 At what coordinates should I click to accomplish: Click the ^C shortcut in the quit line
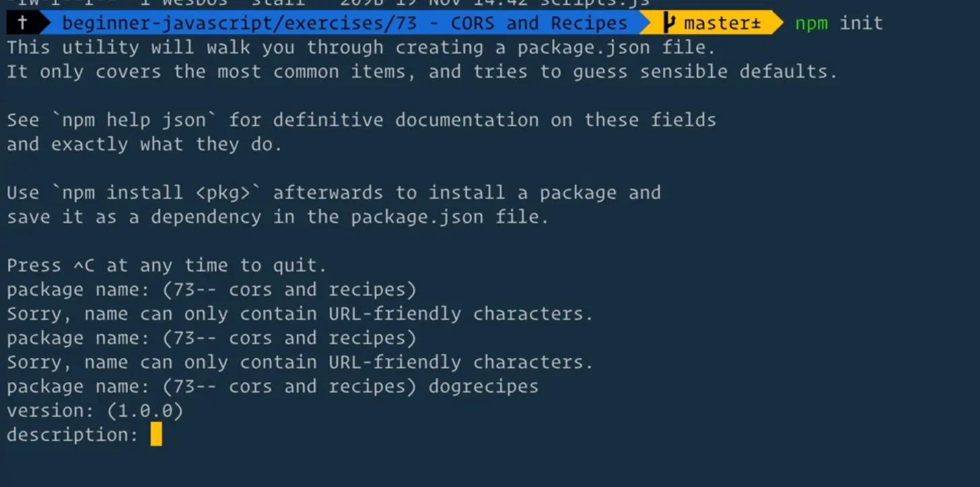[x=84, y=266]
